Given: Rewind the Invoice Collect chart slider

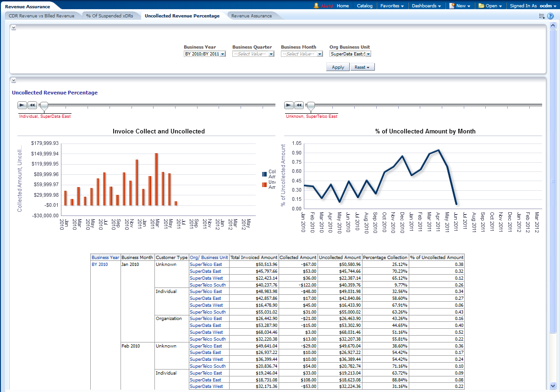Looking at the screenshot, I should (32, 105).
